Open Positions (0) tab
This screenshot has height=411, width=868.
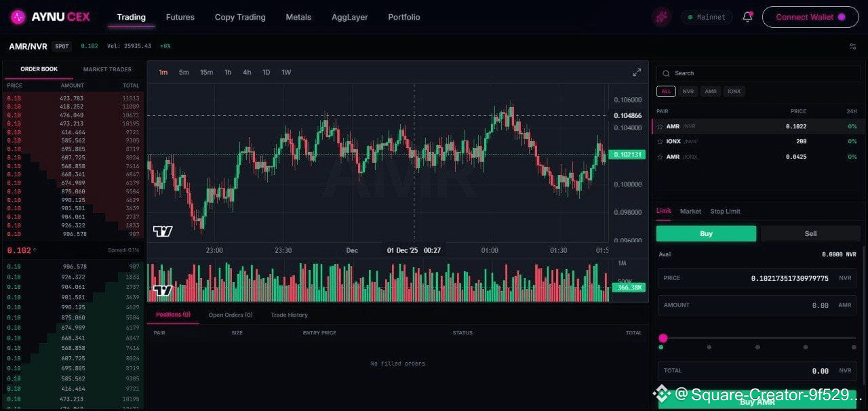point(173,315)
